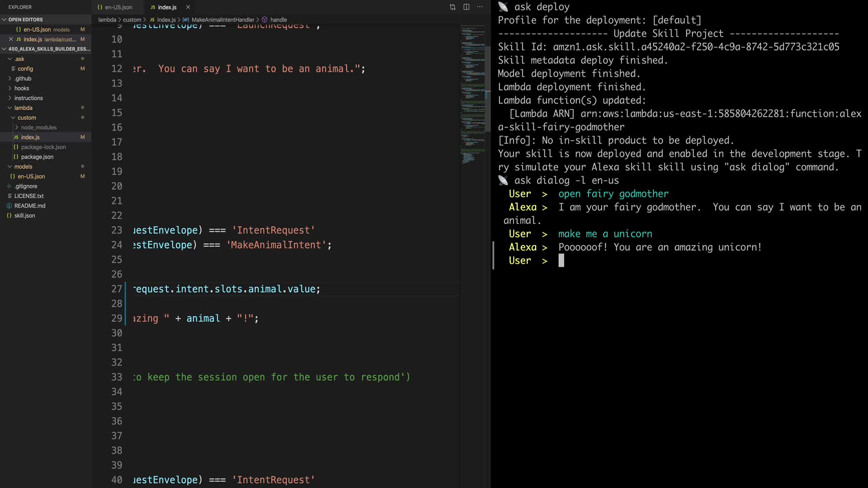
Task: Collapse the models folder
Action: pyautogui.click(x=23, y=167)
